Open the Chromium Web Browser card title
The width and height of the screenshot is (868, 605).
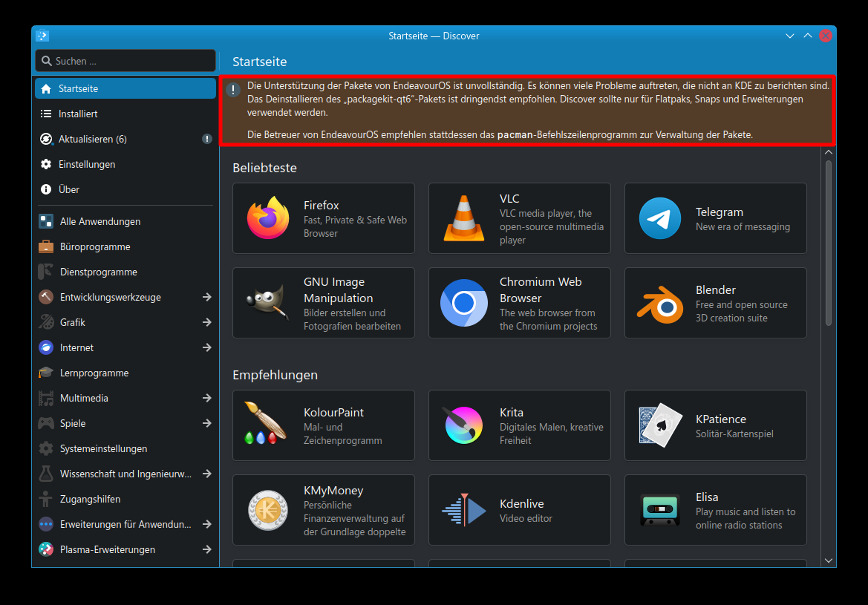(x=541, y=290)
